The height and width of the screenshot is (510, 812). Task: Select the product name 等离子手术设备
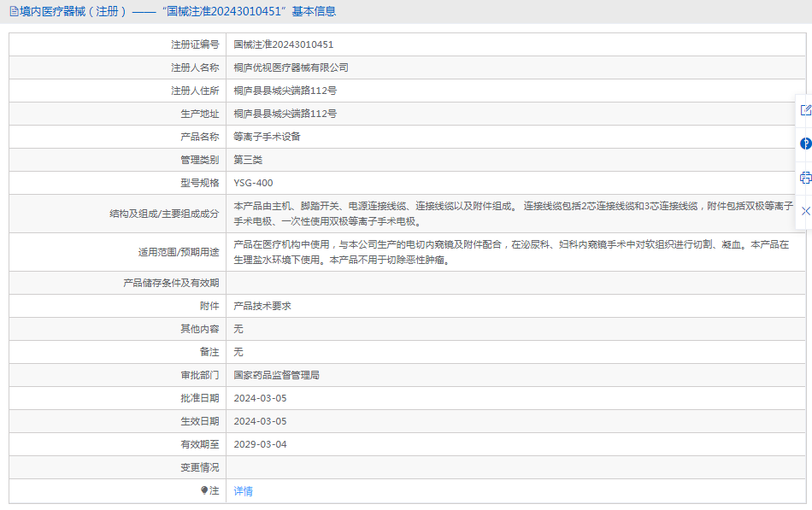coord(268,137)
